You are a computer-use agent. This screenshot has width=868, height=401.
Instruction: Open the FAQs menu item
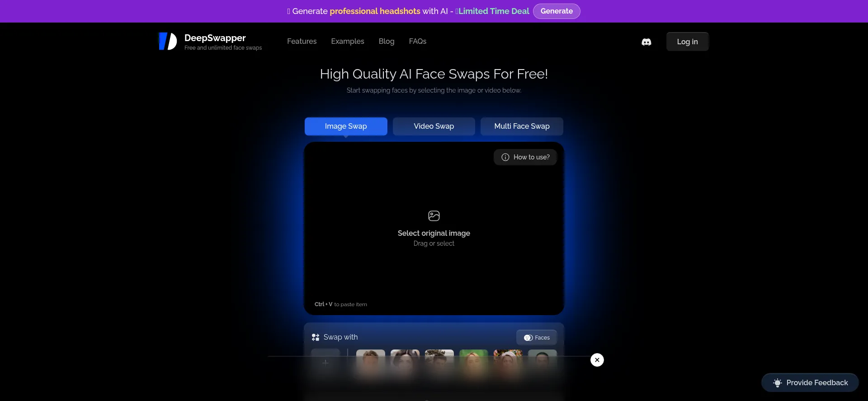coord(418,41)
